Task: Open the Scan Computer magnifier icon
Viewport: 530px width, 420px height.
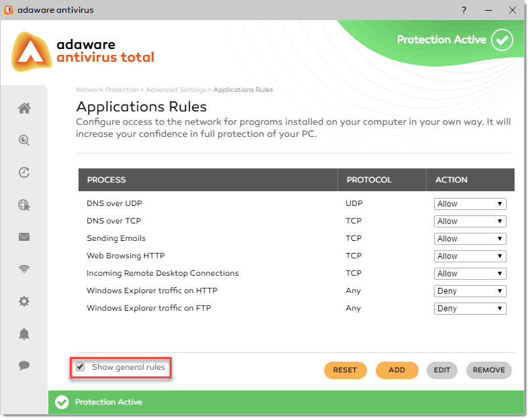Action: 24,140
